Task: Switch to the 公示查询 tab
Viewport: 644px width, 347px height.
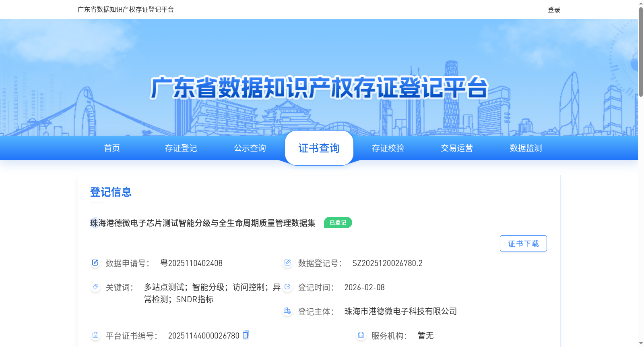Action: pos(250,148)
